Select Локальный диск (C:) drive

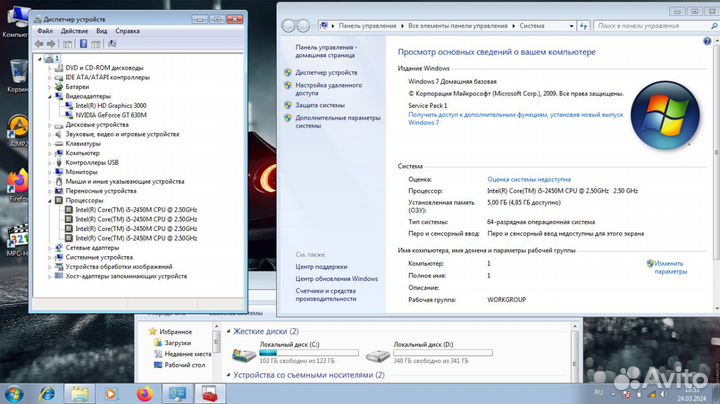(295, 352)
